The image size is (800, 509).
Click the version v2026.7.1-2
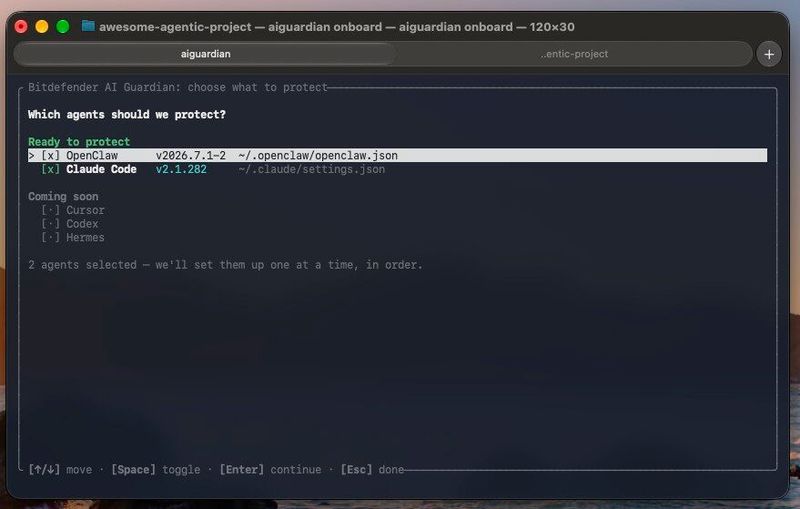click(191, 156)
